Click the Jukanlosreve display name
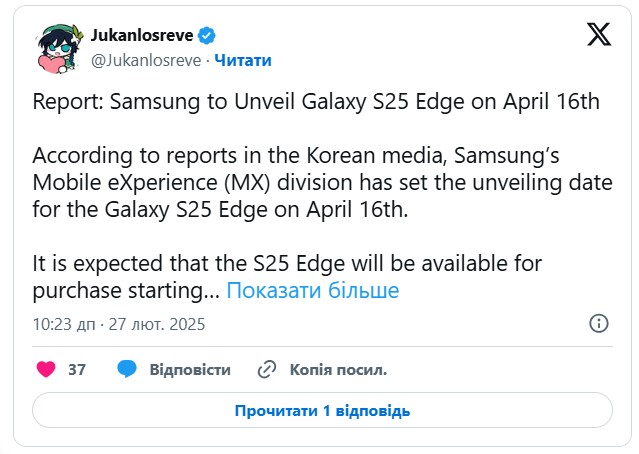The width and height of the screenshot is (639, 454). (143, 36)
